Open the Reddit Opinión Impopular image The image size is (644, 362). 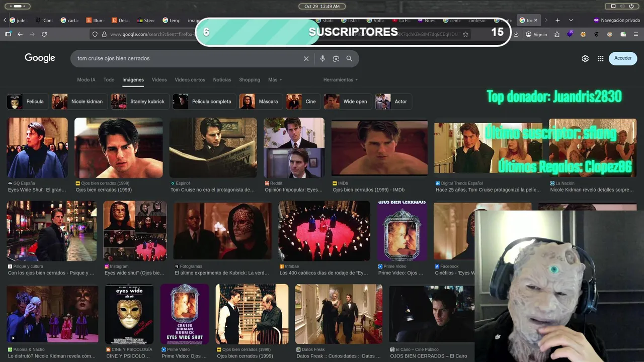point(294,148)
